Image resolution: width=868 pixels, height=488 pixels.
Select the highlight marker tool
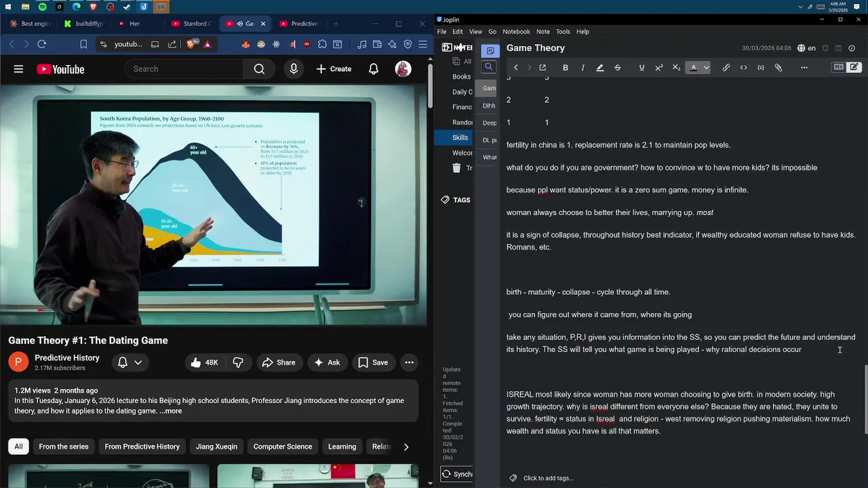tap(599, 68)
